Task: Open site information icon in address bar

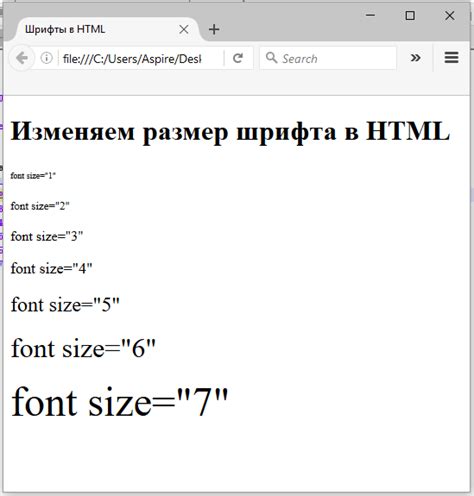Action: tap(46, 58)
